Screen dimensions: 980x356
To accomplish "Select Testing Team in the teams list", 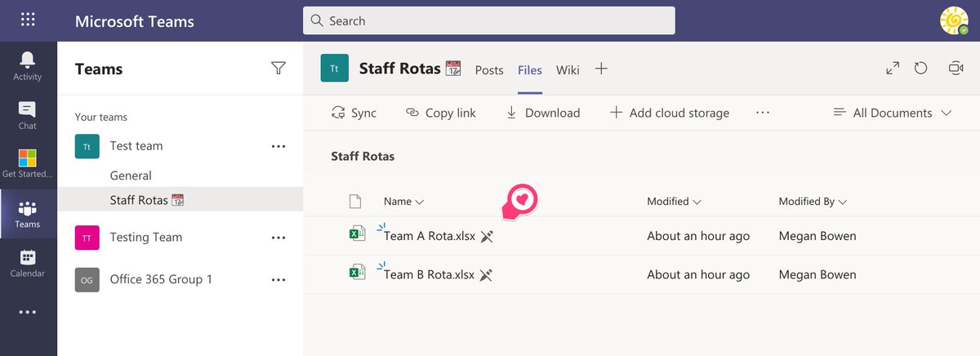I will pyautogui.click(x=146, y=238).
